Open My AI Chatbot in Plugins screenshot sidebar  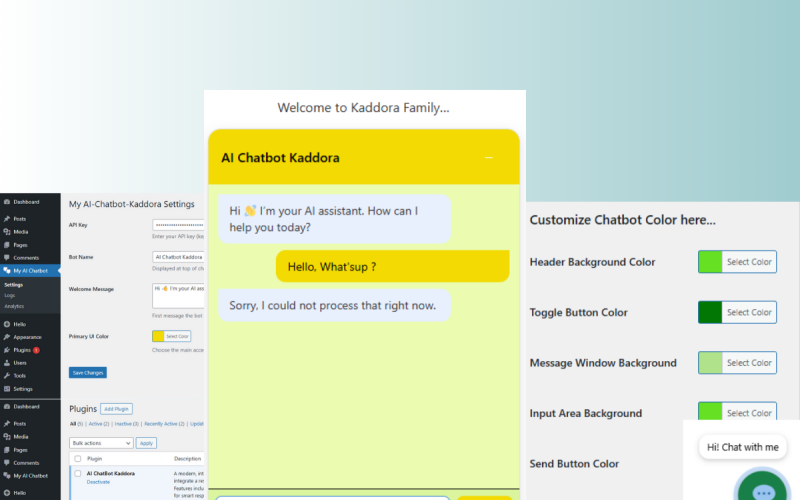coord(30,476)
